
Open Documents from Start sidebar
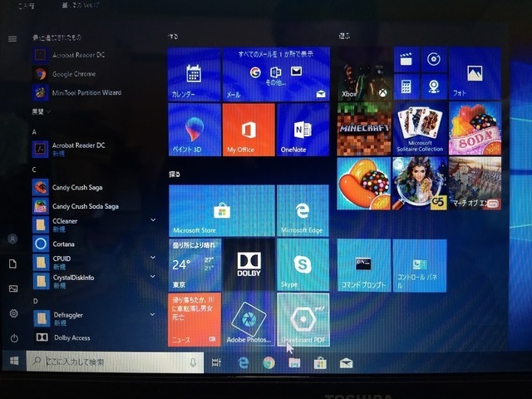point(13,264)
